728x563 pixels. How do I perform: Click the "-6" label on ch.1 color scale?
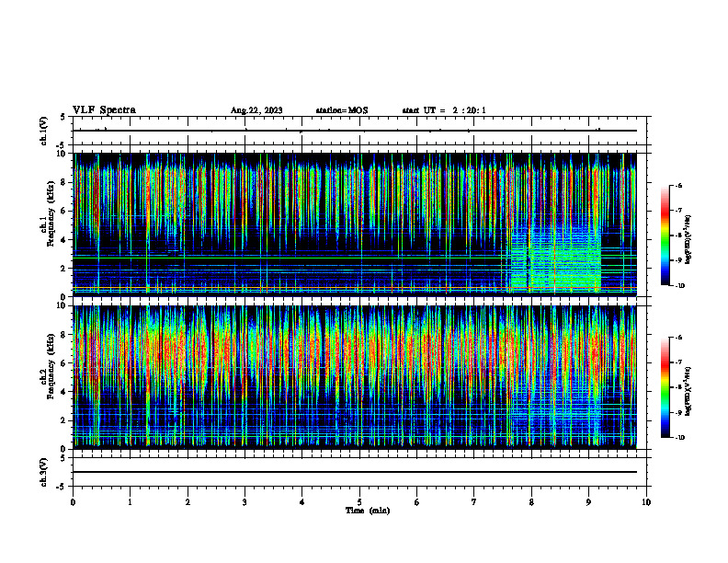[x=678, y=186]
